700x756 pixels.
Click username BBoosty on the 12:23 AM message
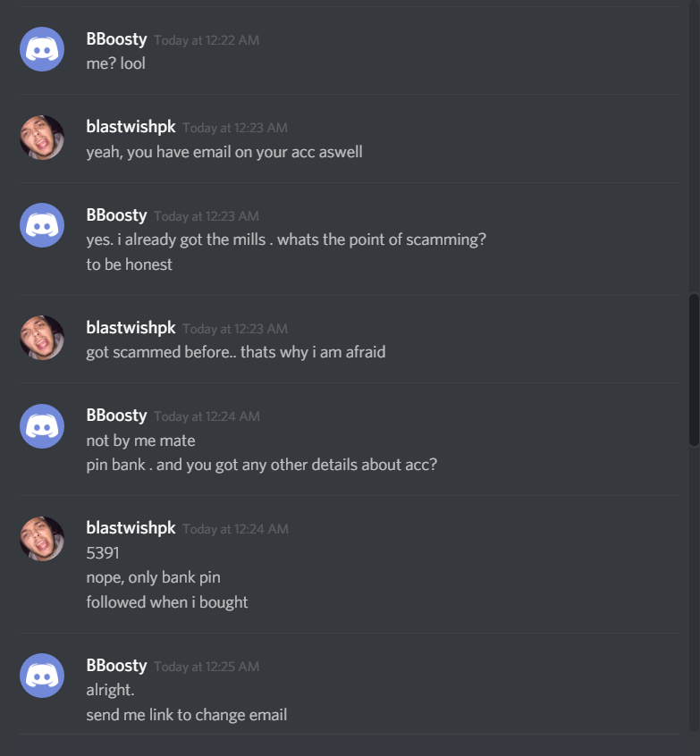pyautogui.click(x=116, y=215)
